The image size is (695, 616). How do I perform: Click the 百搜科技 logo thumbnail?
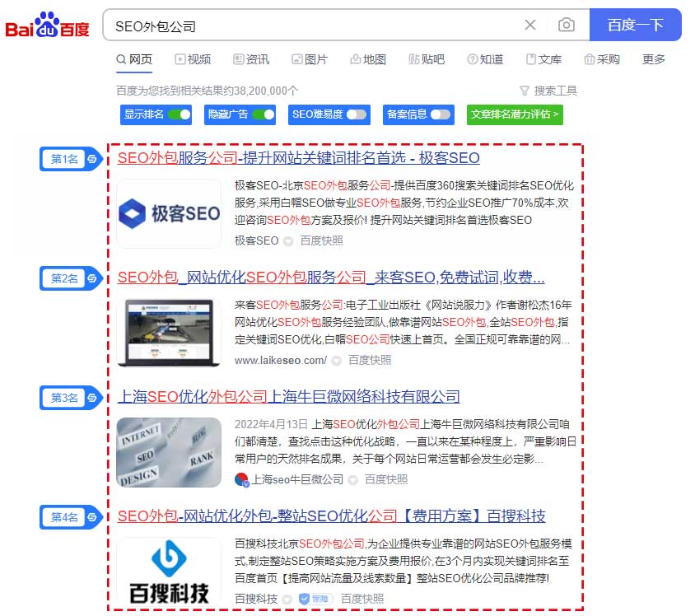coord(169,572)
